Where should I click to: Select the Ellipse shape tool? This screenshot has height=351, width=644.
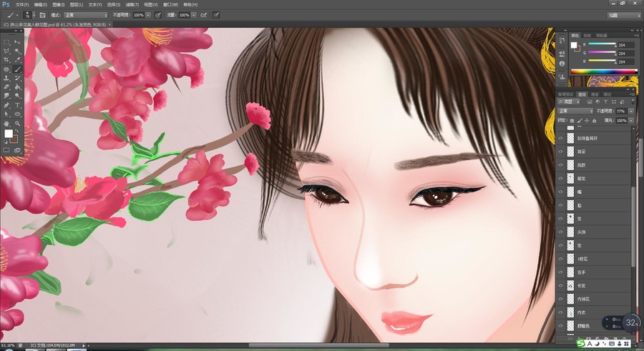[x=17, y=114]
